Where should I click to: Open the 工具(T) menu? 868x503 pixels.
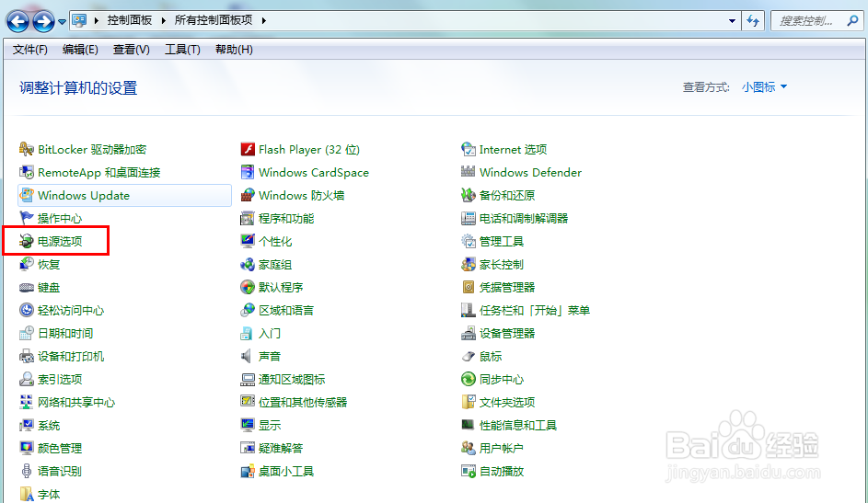coord(182,50)
